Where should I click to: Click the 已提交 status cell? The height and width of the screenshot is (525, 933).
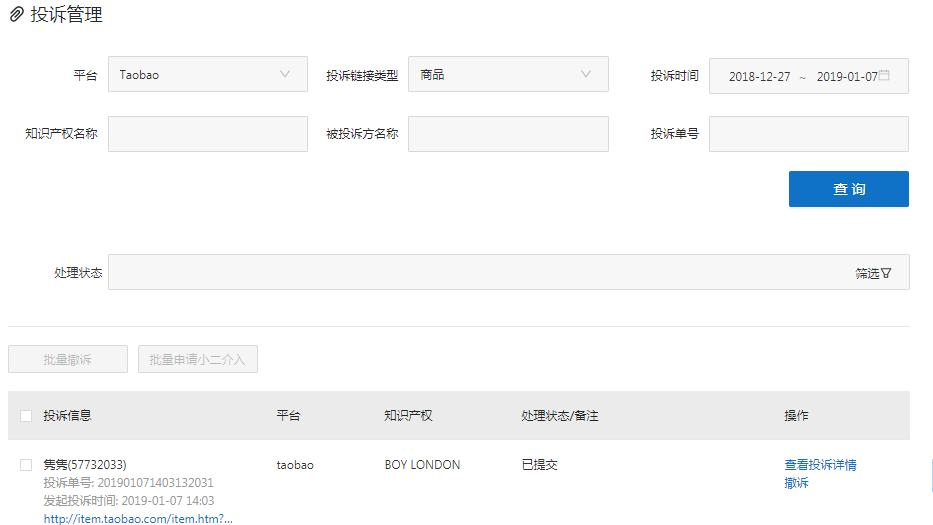tap(539, 465)
